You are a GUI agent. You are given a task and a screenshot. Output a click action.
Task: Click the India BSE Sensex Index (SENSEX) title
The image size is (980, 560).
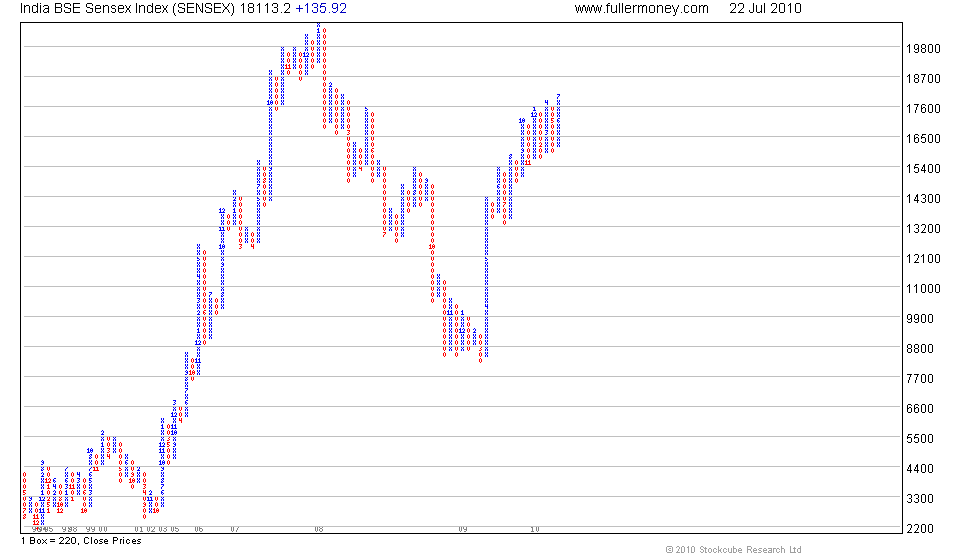(128, 9)
